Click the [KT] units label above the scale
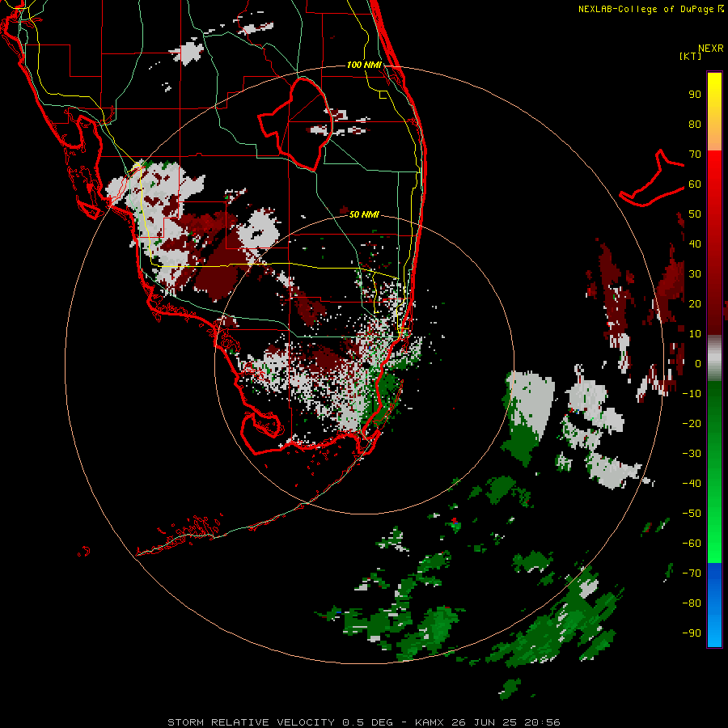Image resolution: width=728 pixels, height=728 pixels. (691, 56)
